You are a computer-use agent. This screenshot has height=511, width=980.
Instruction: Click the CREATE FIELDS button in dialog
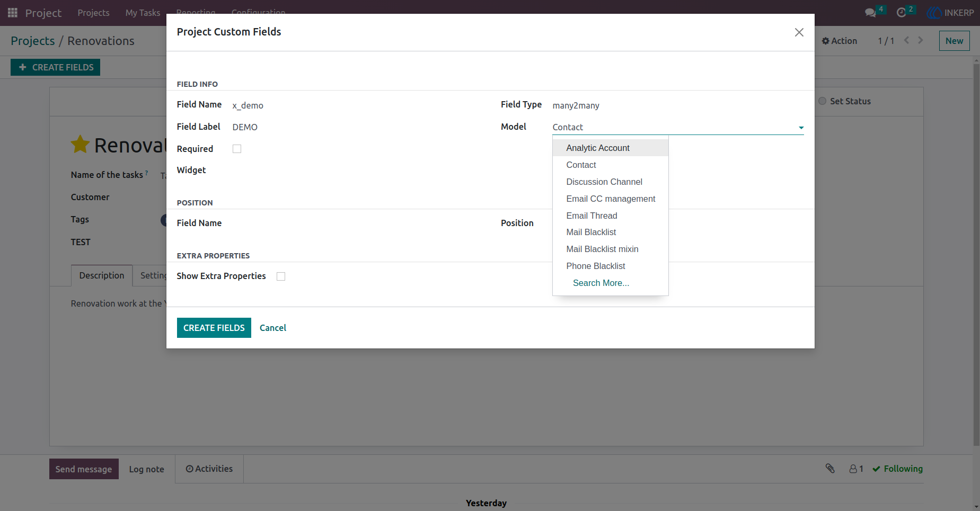214,328
